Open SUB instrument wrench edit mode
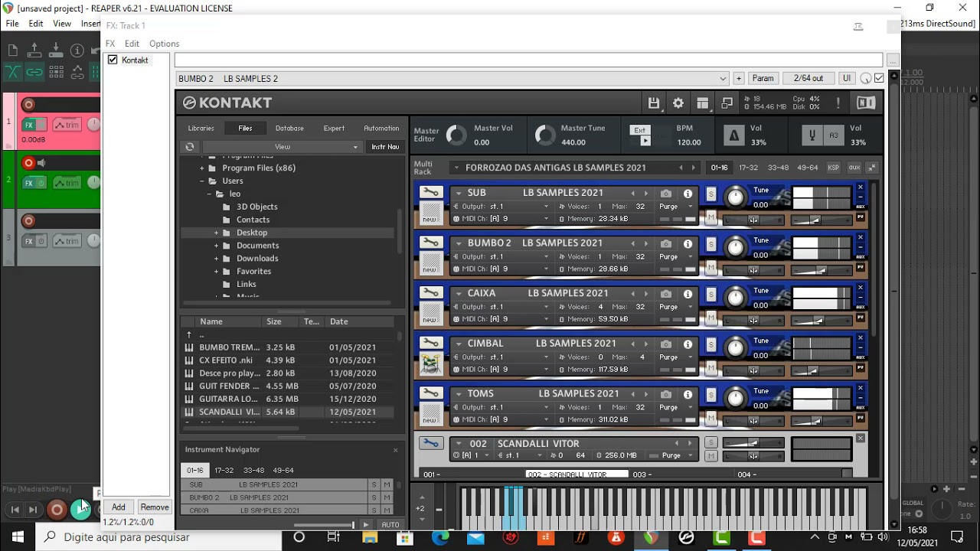 [430, 193]
